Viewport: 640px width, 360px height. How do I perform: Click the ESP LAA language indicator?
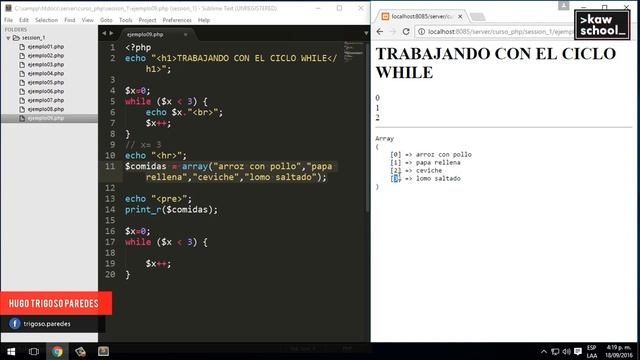tap(592, 352)
